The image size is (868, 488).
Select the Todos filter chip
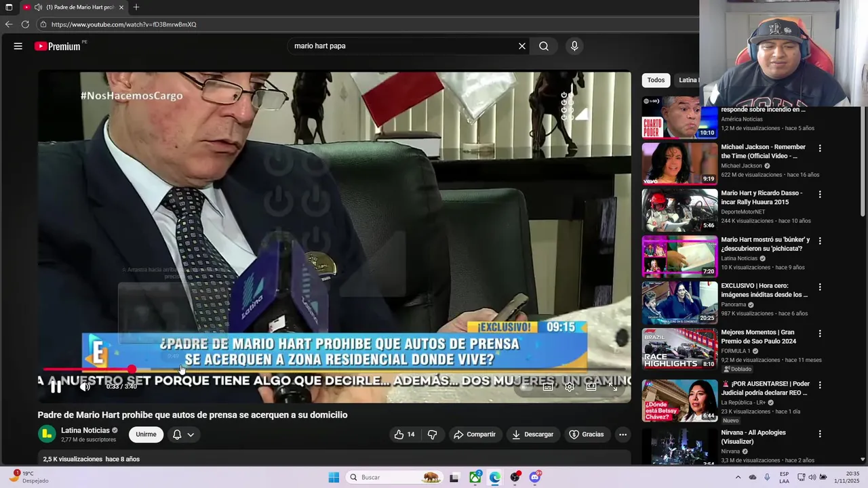656,80
